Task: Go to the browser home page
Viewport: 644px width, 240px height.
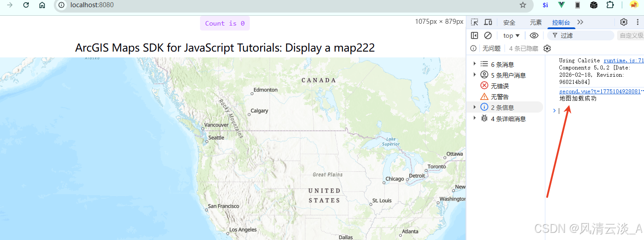Action: pyautogui.click(x=42, y=5)
